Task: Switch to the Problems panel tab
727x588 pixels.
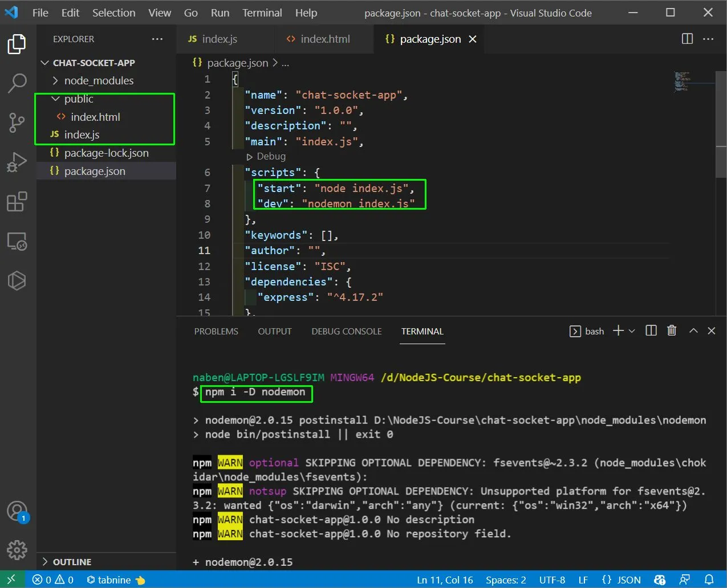Action: 216,331
